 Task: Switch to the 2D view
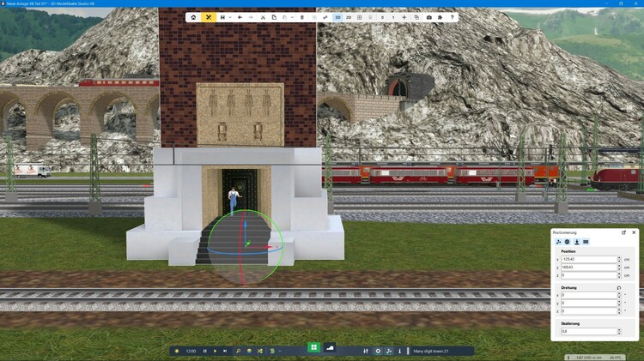point(349,17)
